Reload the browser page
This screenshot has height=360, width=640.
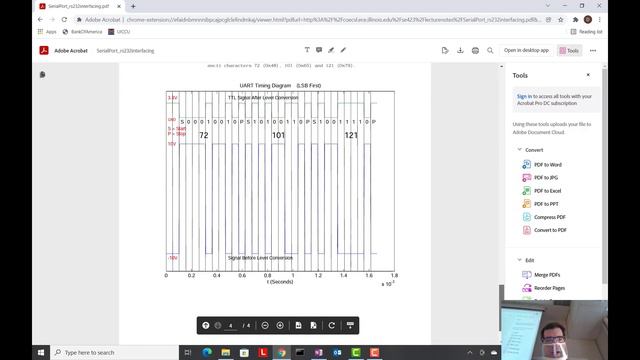[x=64, y=19]
